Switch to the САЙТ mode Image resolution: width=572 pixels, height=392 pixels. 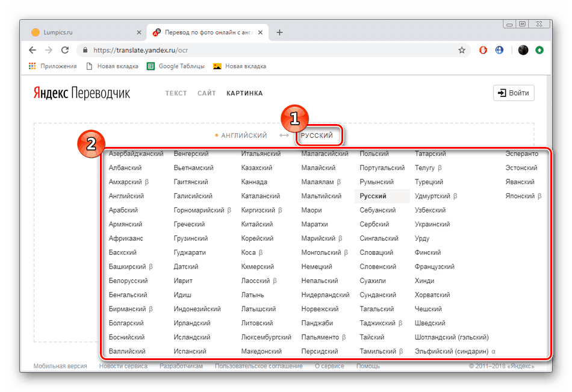pyautogui.click(x=207, y=93)
